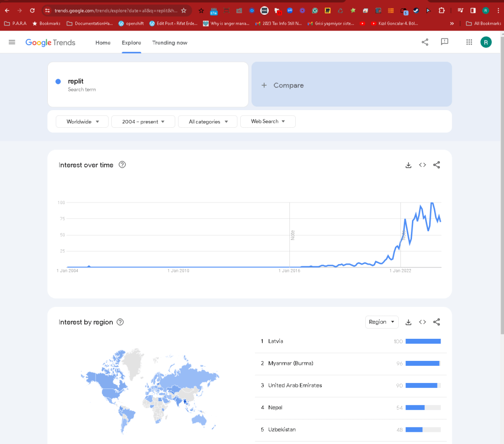Select Latvia in the region list
The width and height of the screenshot is (504, 444).
pos(350,341)
